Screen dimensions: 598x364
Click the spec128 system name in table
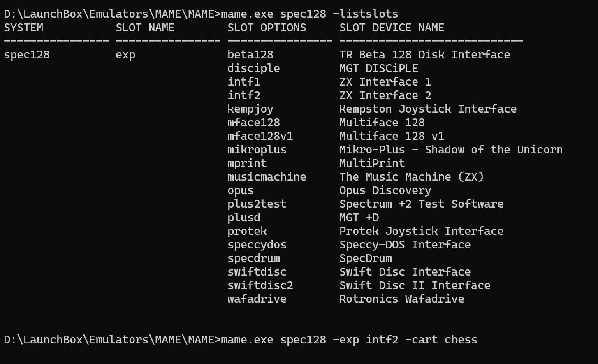pos(27,55)
